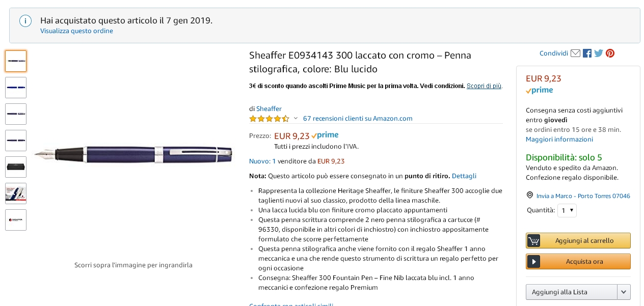
Task: Expand the rating breakdown chevron beside the stars
Action: (296, 119)
